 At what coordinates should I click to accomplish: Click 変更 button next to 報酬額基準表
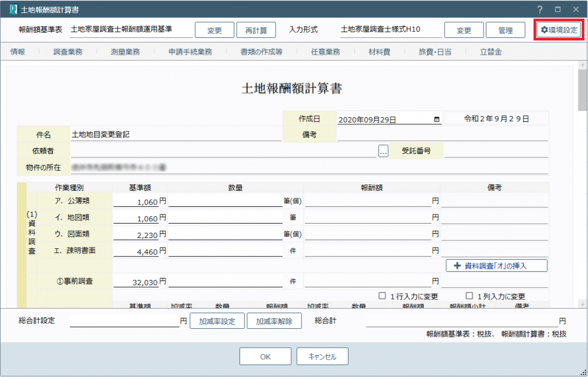click(x=215, y=30)
